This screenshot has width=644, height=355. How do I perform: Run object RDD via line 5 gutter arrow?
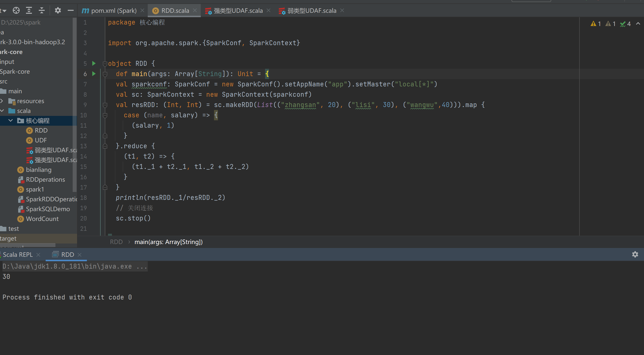[x=94, y=64]
